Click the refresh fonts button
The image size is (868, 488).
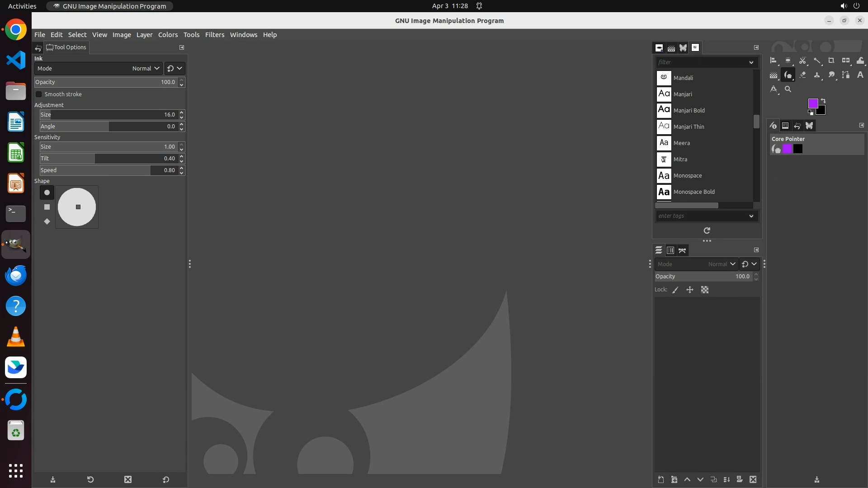(707, 230)
